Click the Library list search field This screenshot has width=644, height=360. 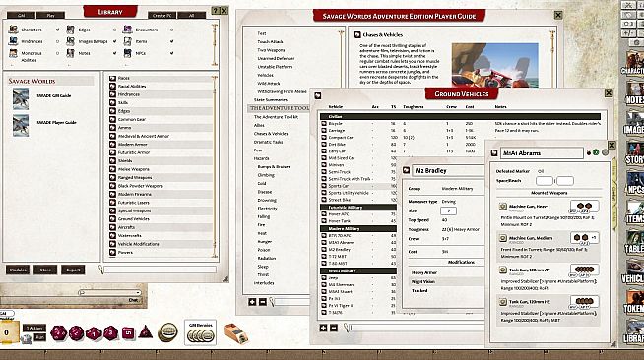(160, 270)
